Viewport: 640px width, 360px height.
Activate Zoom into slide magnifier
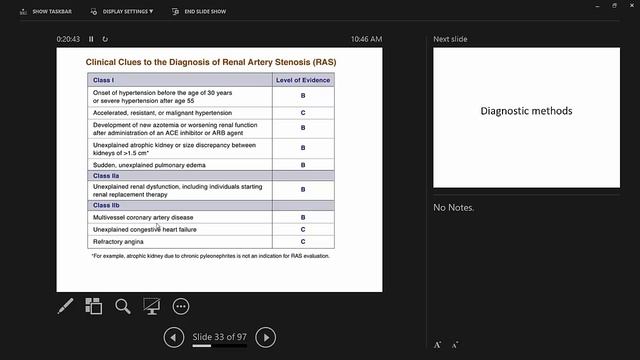click(x=122, y=306)
